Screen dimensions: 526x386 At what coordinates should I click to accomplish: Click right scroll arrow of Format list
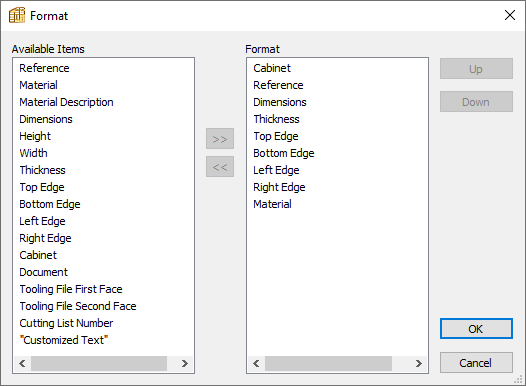(x=418, y=363)
